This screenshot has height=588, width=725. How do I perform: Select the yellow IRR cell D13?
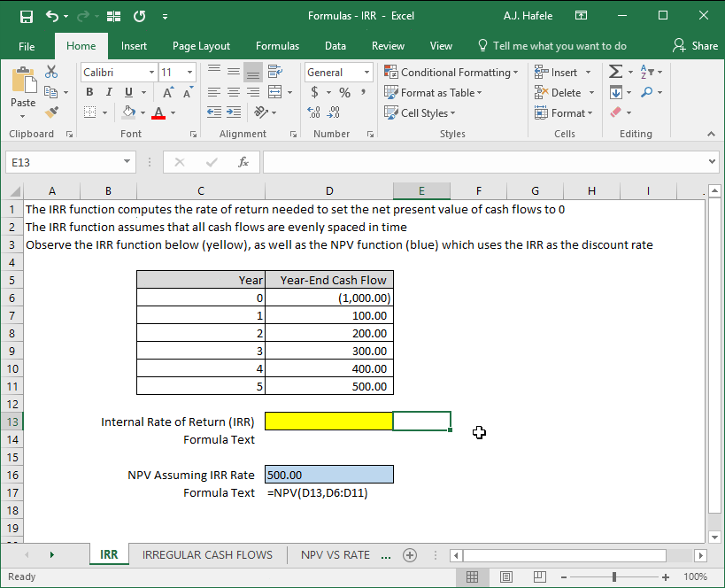328,421
